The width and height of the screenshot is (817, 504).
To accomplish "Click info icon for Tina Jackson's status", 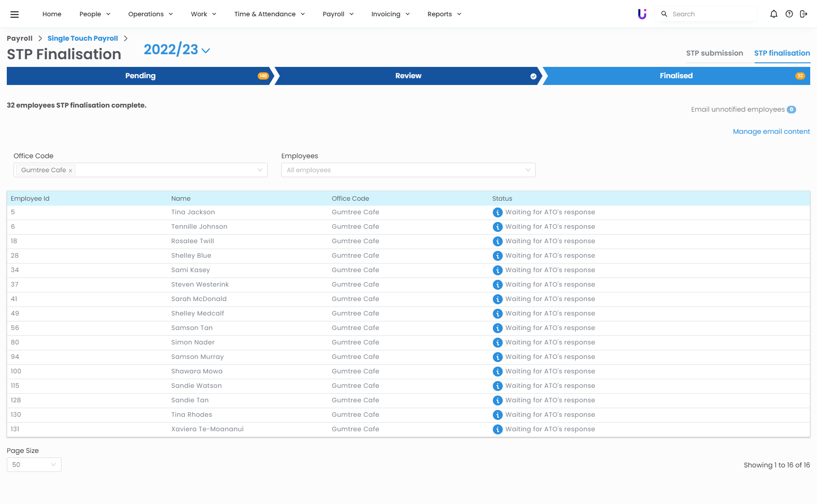I will (497, 212).
